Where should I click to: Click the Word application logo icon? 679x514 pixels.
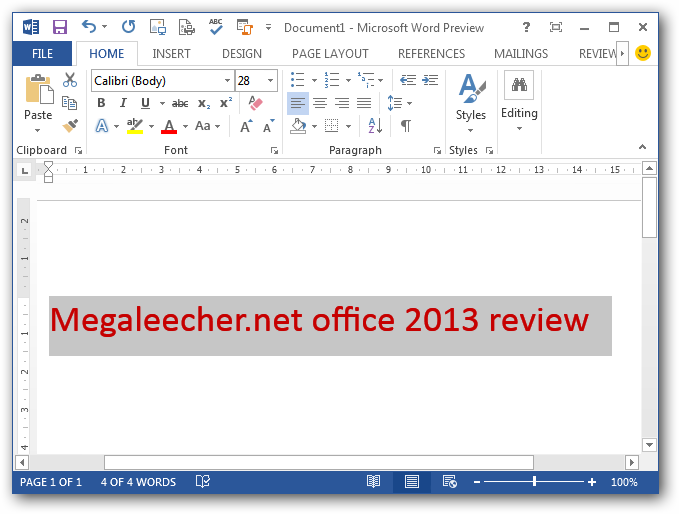pos(30,27)
